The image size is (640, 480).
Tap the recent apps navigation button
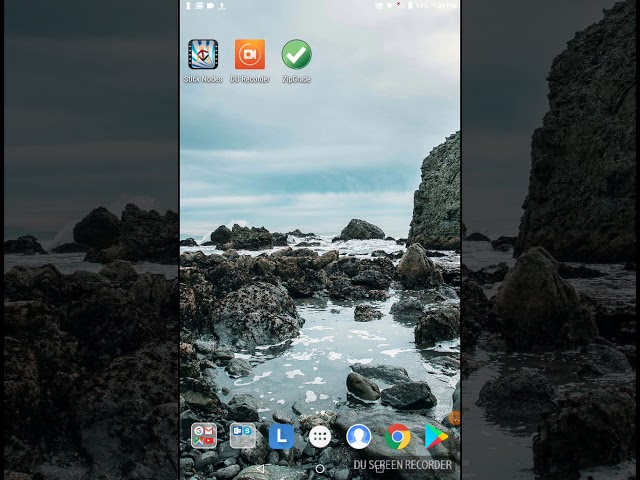tap(379, 469)
